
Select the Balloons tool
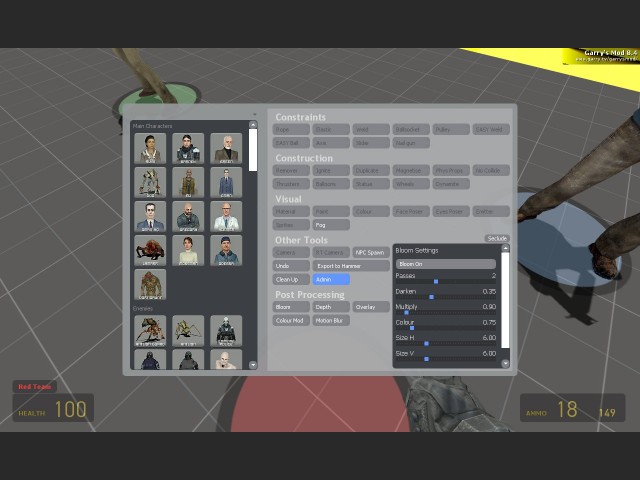pyautogui.click(x=331, y=184)
